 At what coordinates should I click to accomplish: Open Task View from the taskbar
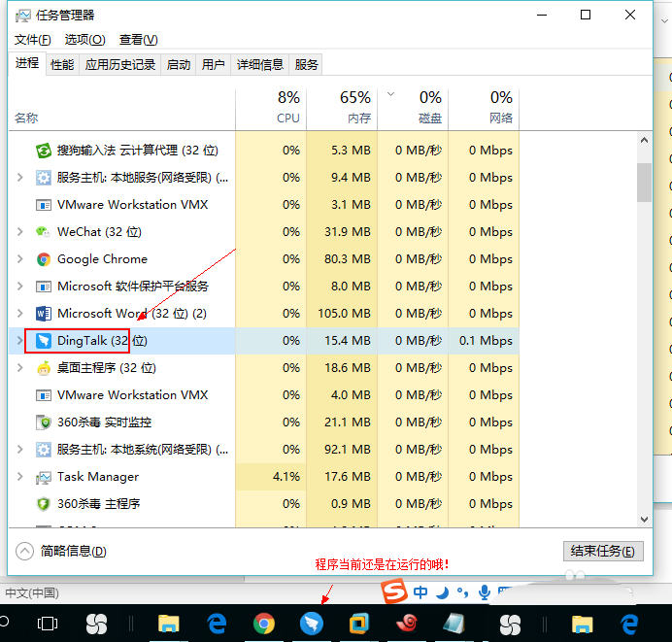[48, 624]
